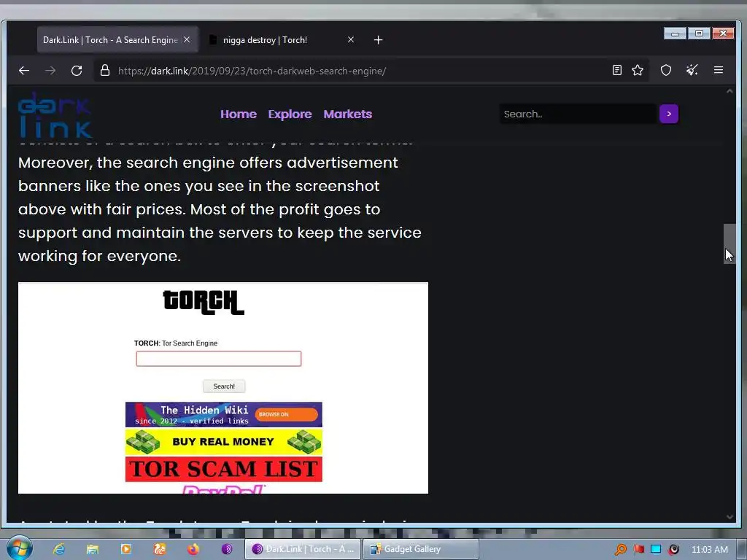
Task: Click the padlock site security icon
Action: (105, 71)
